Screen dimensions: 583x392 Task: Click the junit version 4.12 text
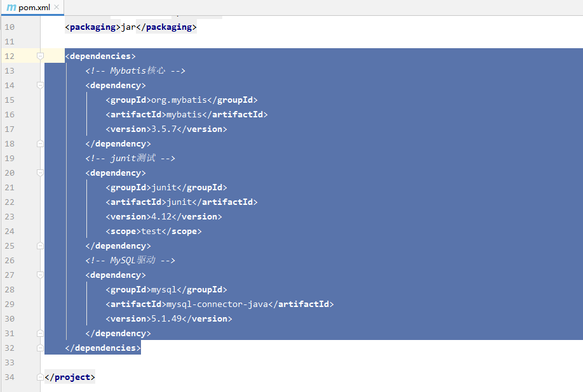click(161, 217)
